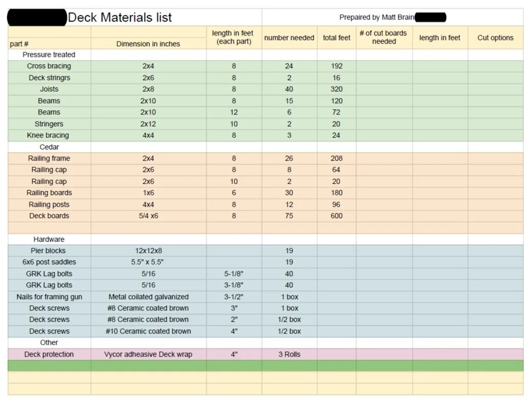
Task: Click the "Vycor adheasive Deck wrap" cell
Action: coord(148,355)
